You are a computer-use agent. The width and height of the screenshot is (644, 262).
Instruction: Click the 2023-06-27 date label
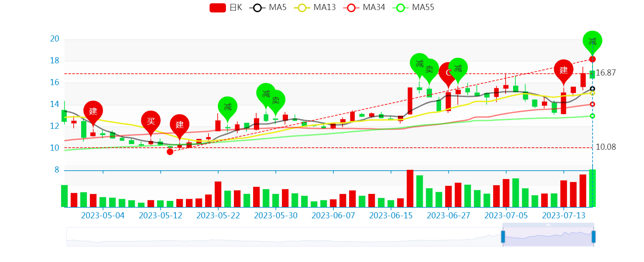(x=449, y=215)
